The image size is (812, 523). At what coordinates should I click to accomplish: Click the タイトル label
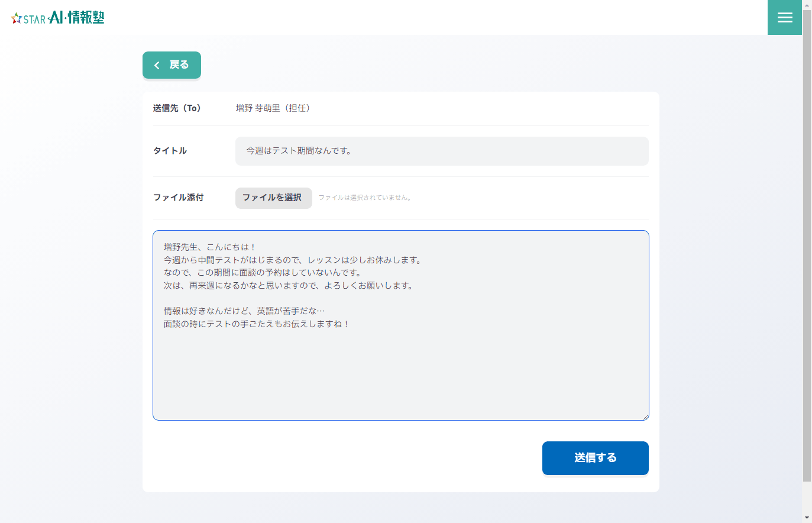coord(170,151)
